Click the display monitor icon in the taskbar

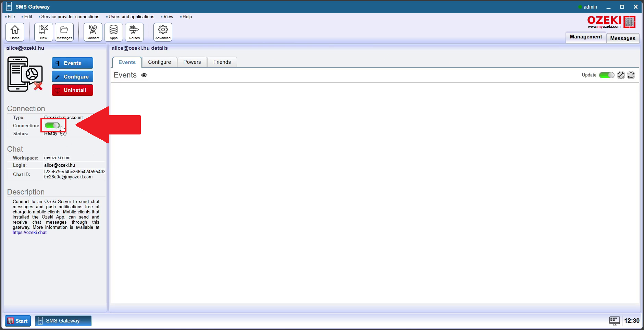point(615,321)
